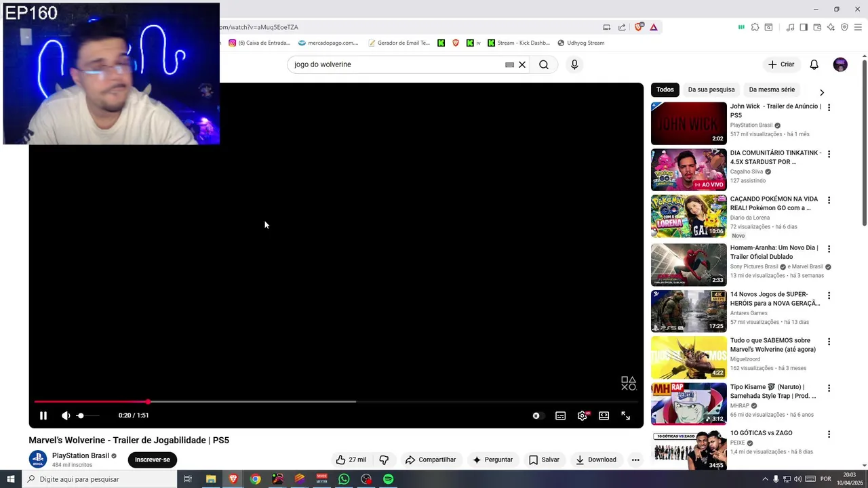Open options for Dia Comunitário Tinkatink video
This screenshot has height=488, width=868.
tap(829, 154)
